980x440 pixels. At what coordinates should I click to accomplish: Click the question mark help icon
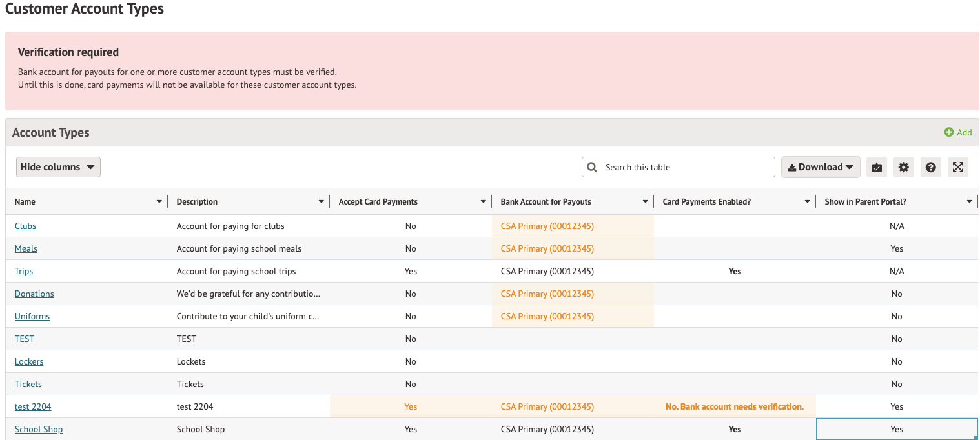(930, 167)
